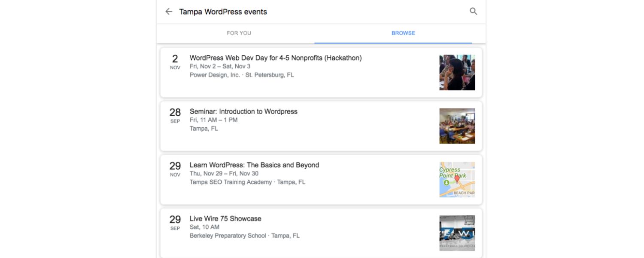644x258 pixels.
Task: Click the 29 NOV date badge
Action: [175, 169]
